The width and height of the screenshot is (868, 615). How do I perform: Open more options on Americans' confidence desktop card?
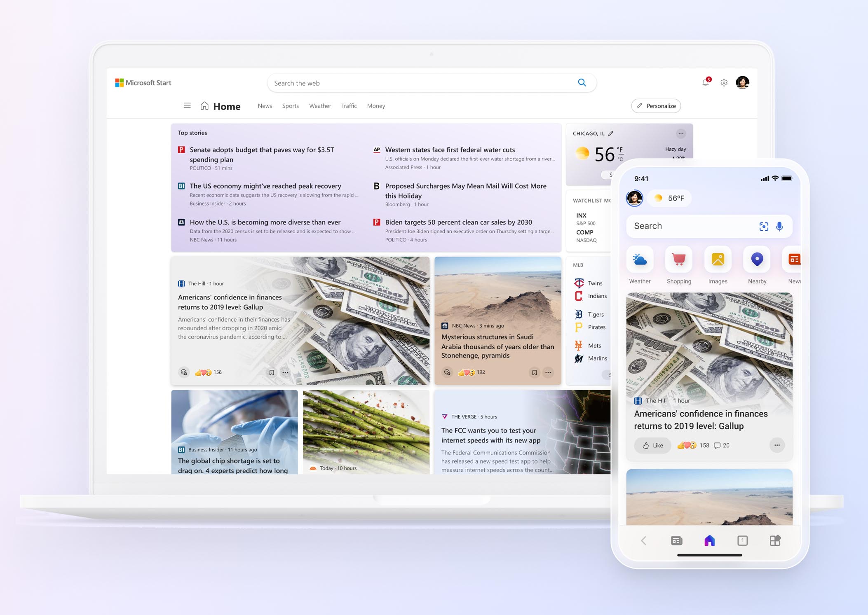pyautogui.click(x=285, y=372)
